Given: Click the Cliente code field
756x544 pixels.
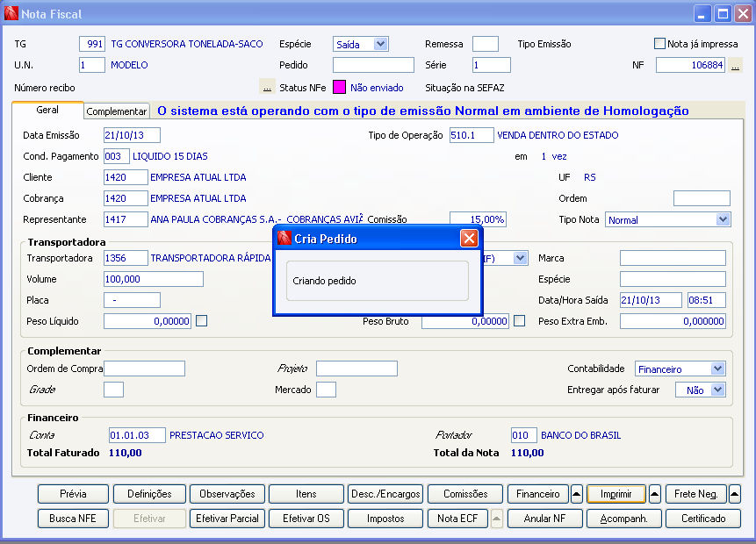Looking at the screenshot, I should pyautogui.click(x=126, y=177).
